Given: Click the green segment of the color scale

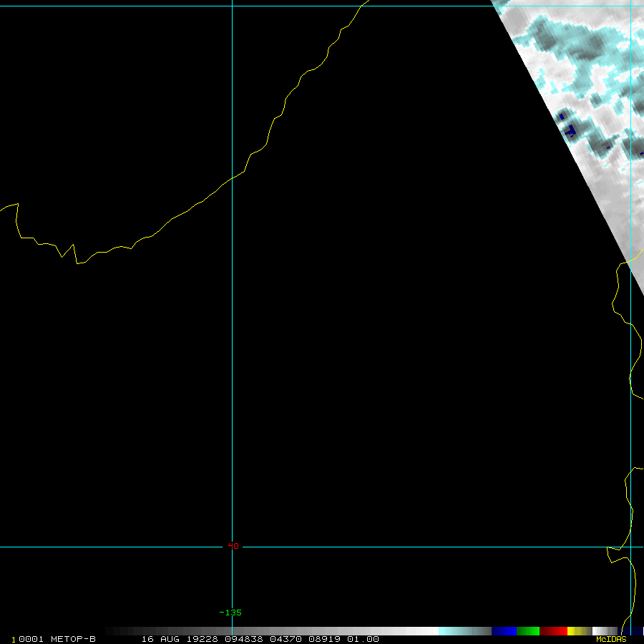Looking at the screenshot, I should coord(527,631).
